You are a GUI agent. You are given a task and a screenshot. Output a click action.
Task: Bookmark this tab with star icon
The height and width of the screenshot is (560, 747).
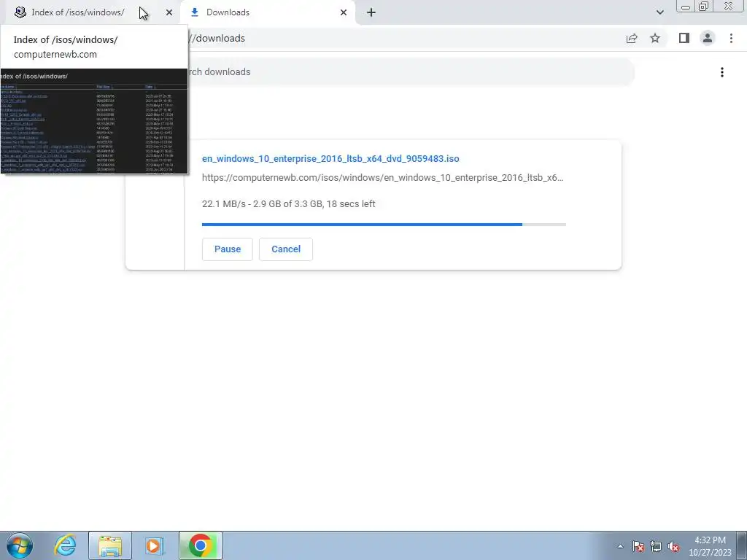(655, 38)
